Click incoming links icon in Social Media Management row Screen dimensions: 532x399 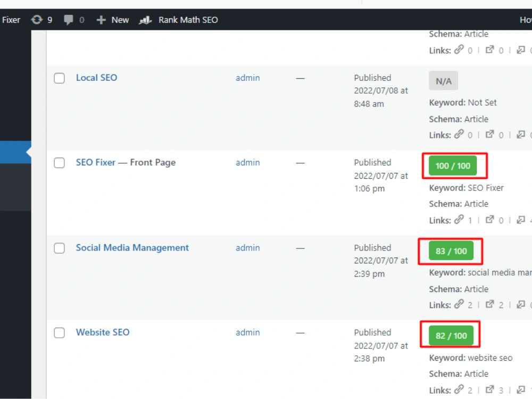coord(521,304)
